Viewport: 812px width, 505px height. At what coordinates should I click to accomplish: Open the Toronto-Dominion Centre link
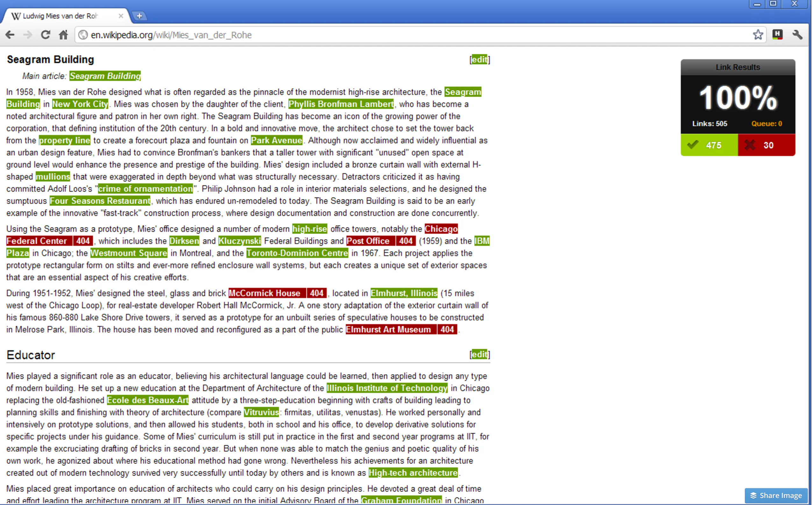tap(297, 253)
